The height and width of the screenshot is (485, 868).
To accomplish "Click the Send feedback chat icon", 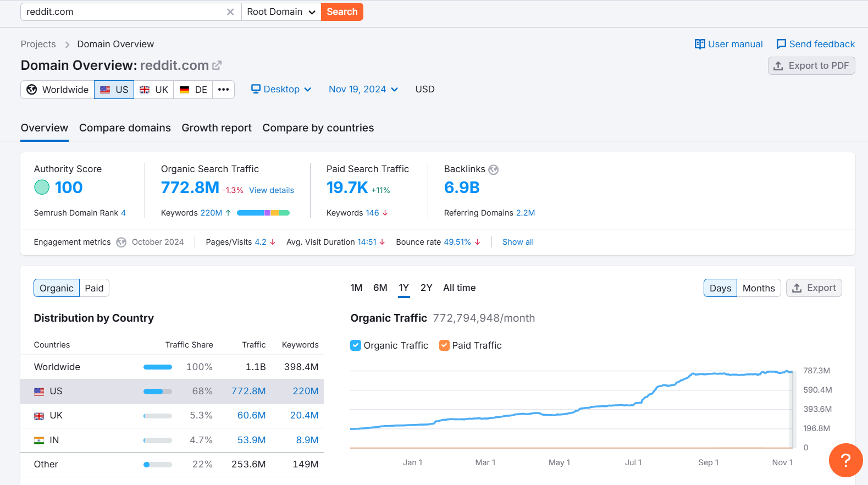I will click(781, 44).
